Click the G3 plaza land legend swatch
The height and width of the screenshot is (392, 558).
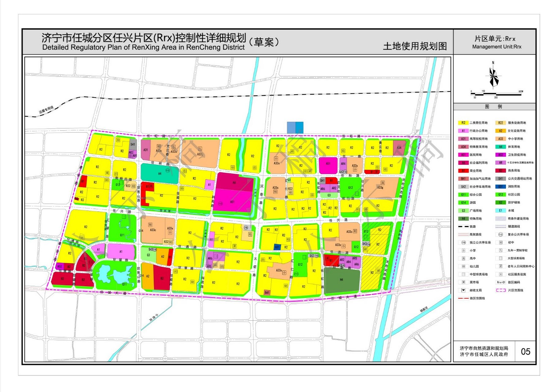click(463, 211)
